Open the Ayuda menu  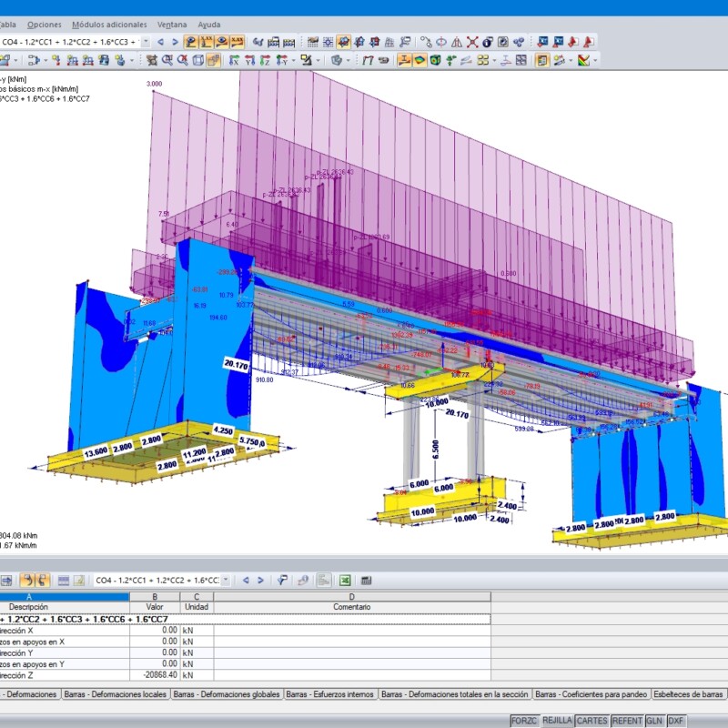tap(209, 25)
